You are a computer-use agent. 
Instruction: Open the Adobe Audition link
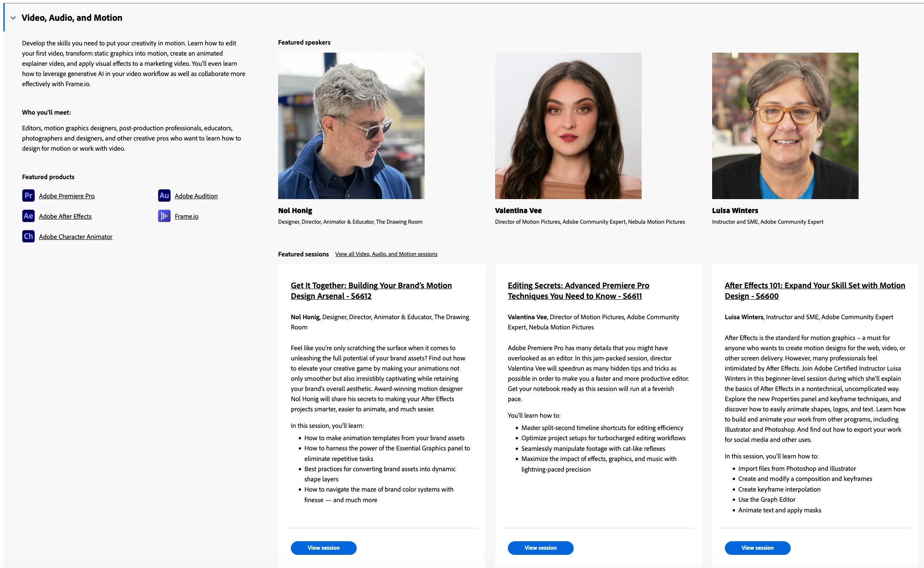tap(196, 196)
